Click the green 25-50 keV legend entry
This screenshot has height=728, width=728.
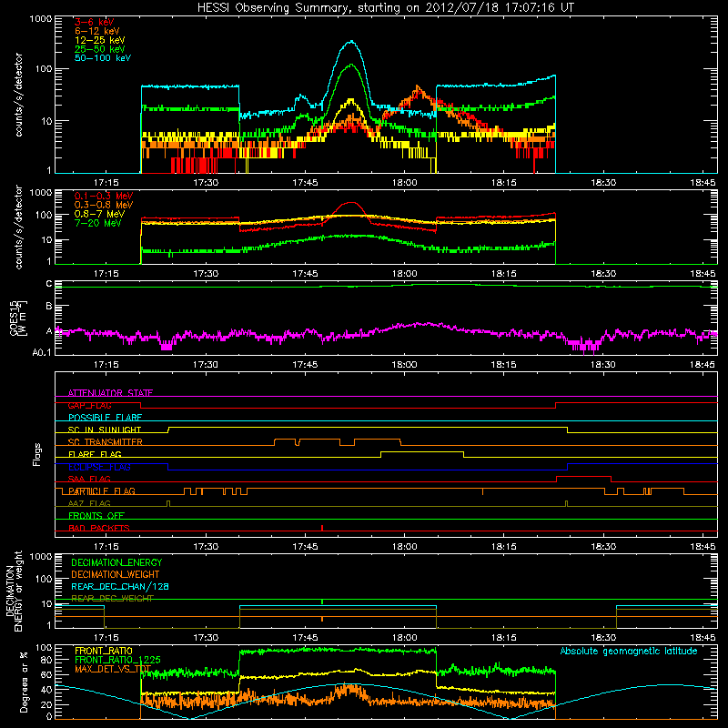pos(100,49)
